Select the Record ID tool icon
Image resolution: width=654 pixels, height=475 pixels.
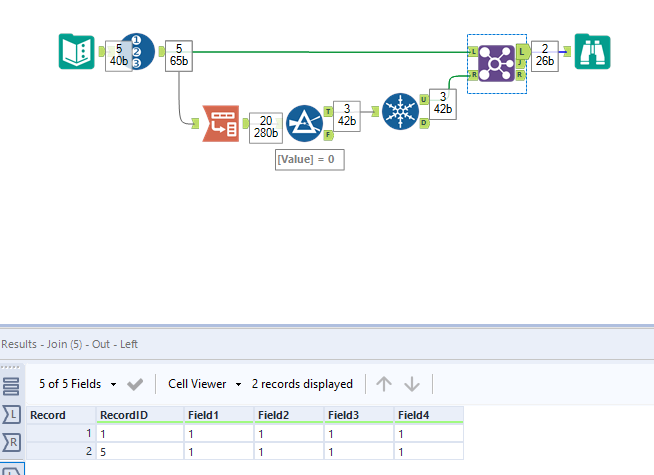[x=138, y=51]
